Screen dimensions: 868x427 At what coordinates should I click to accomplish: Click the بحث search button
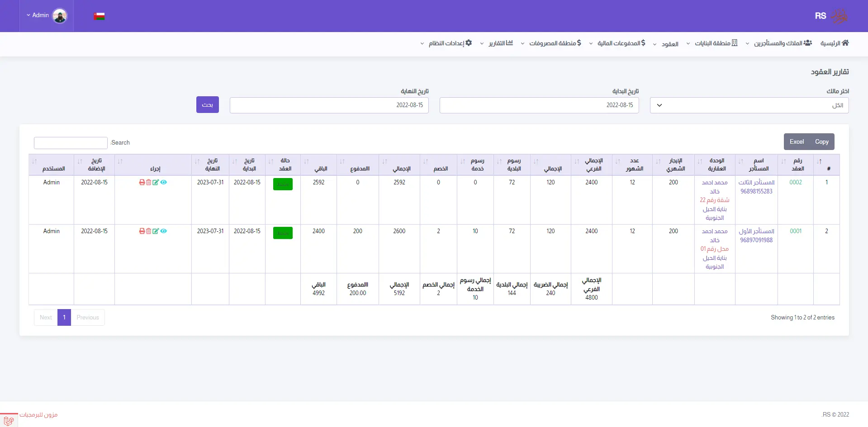coord(207,105)
